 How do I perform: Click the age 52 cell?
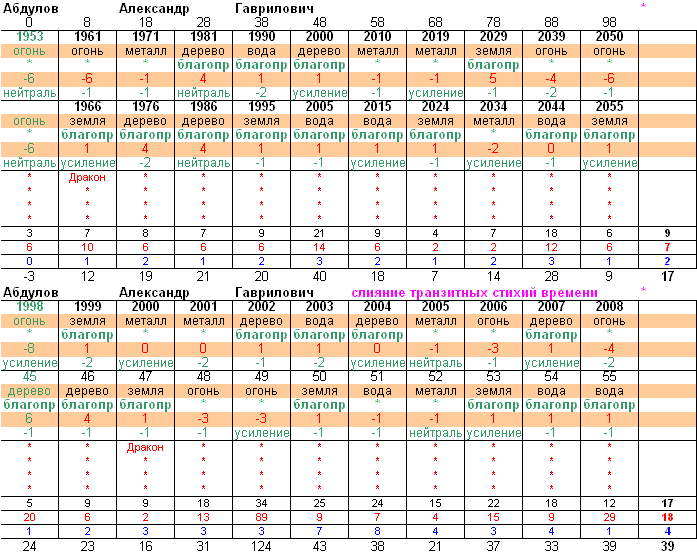pos(435,377)
